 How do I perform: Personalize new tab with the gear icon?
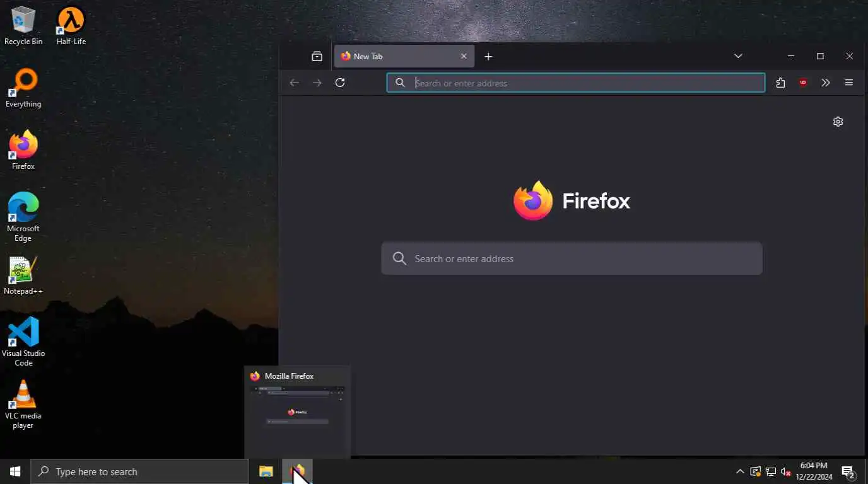tap(838, 122)
